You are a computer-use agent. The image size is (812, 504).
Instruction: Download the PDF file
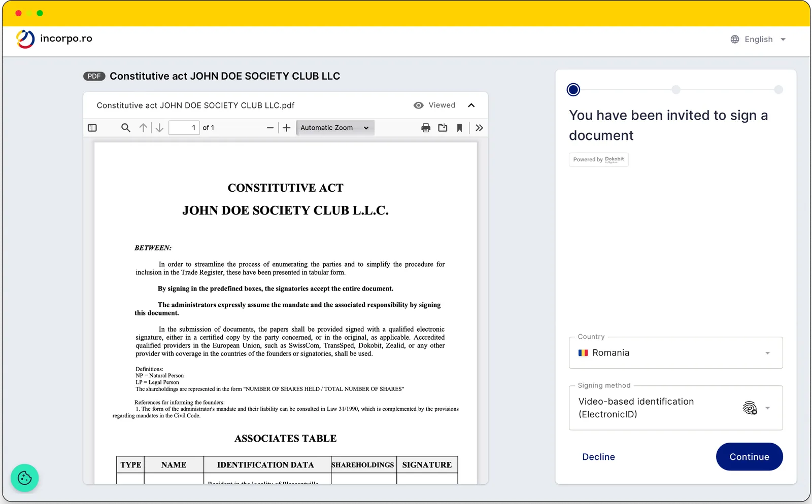443,128
